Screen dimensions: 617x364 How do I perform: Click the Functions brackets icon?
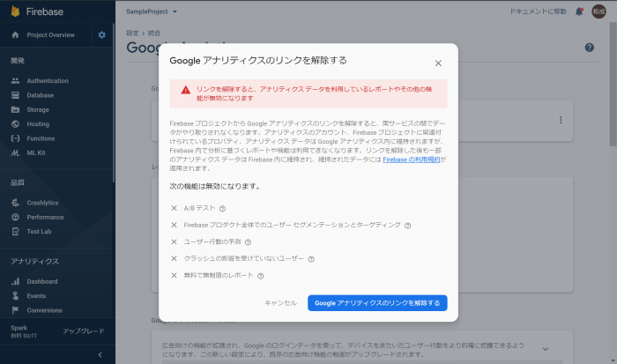15,138
